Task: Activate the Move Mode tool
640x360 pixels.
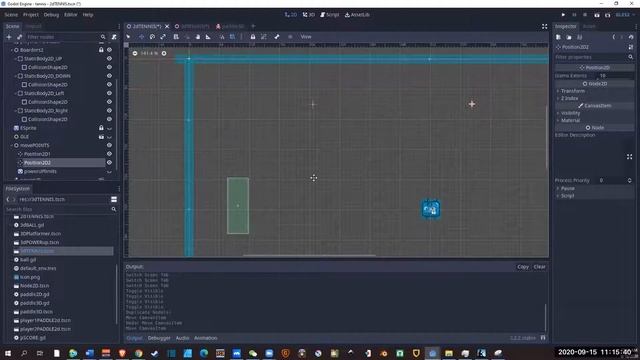Action: pyautogui.click(x=141, y=37)
